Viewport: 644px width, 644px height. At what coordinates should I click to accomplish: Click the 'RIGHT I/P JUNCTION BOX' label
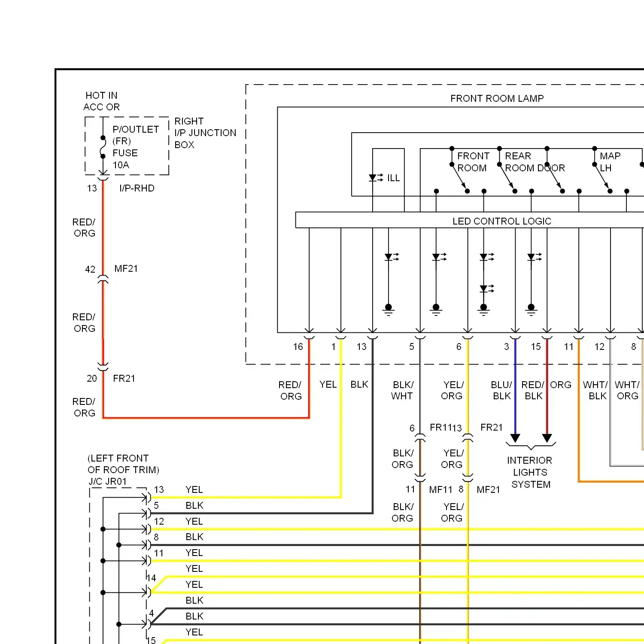pyautogui.click(x=205, y=133)
